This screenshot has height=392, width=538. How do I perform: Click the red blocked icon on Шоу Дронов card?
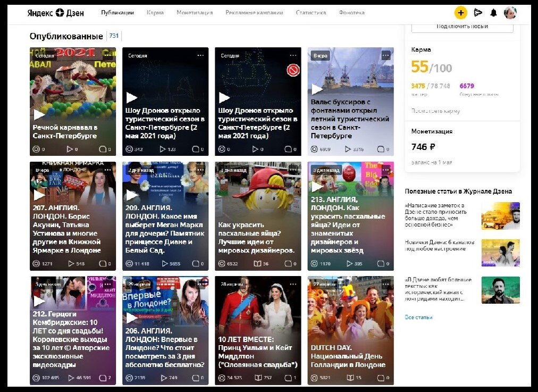click(x=293, y=70)
